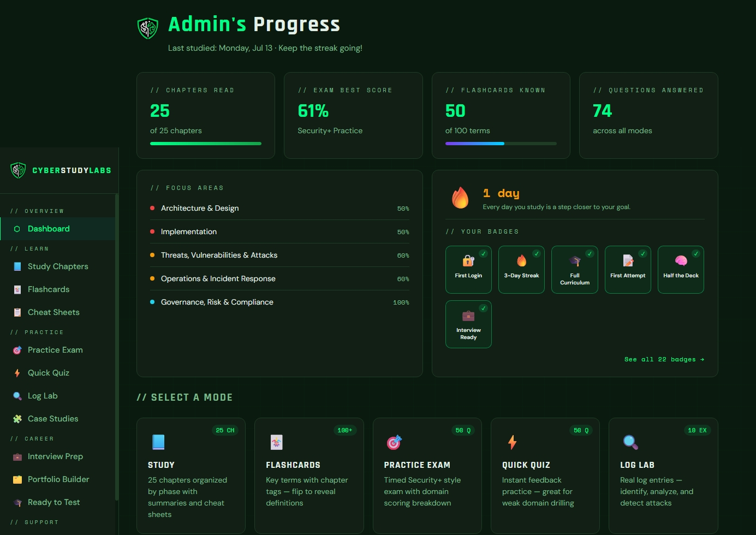
Task: Start the PRACTICE EXAM mode card title
Action: pos(417,465)
